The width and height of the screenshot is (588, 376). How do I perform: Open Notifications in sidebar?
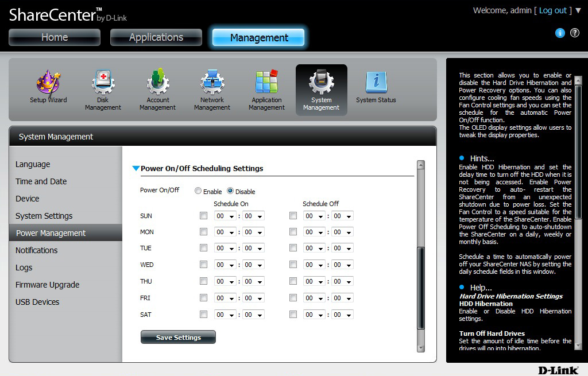click(36, 250)
